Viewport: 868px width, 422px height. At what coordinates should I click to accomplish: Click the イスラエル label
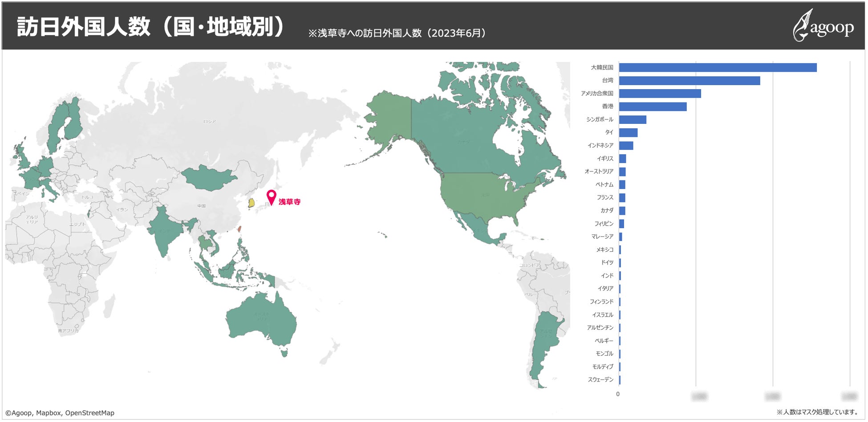[x=603, y=315]
